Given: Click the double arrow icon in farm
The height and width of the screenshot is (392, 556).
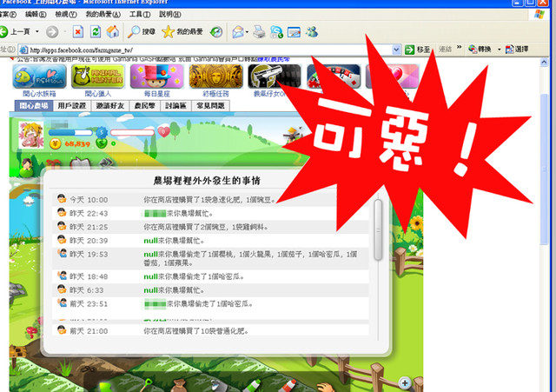Looking at the screenshot, I should (108, 163).
